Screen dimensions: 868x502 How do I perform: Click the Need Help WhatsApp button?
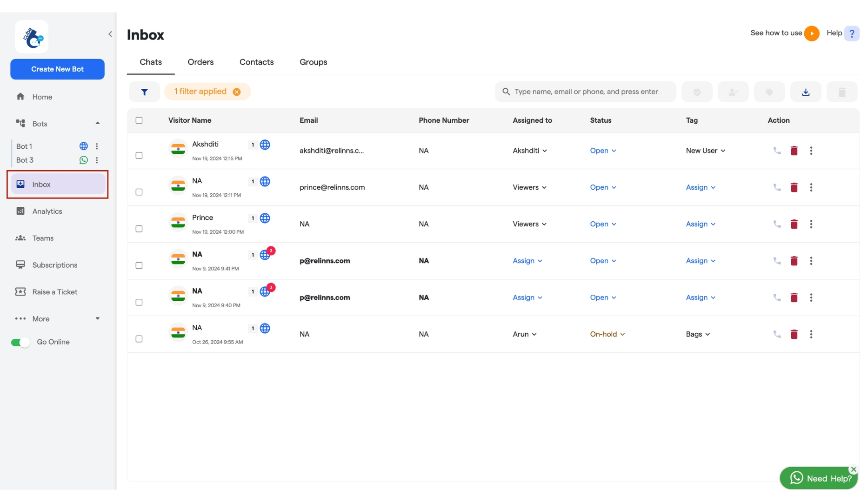click(818, 478)
